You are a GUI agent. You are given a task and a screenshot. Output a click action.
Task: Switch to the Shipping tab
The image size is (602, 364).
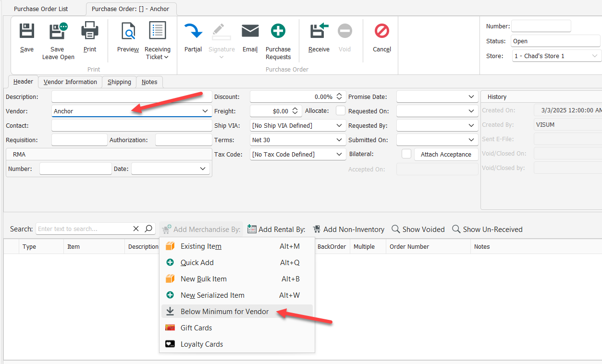click(119, 82)
